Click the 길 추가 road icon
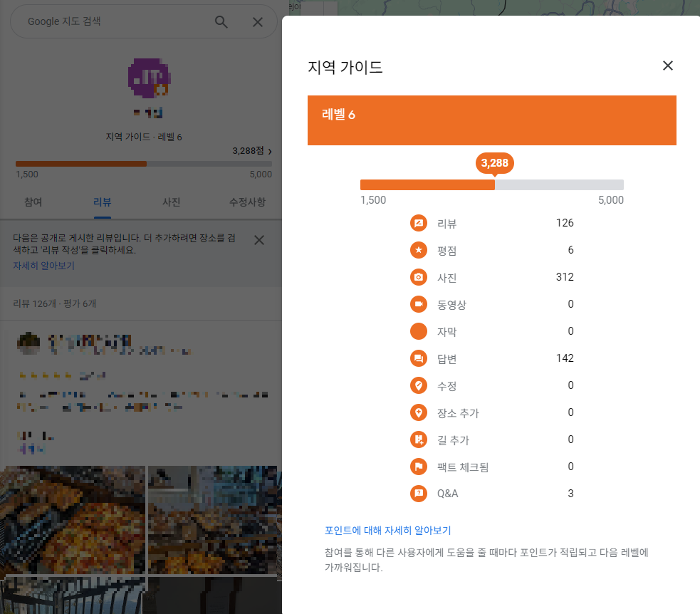The height and width of the screenshot is (614, 700). (x=418, y=439)
